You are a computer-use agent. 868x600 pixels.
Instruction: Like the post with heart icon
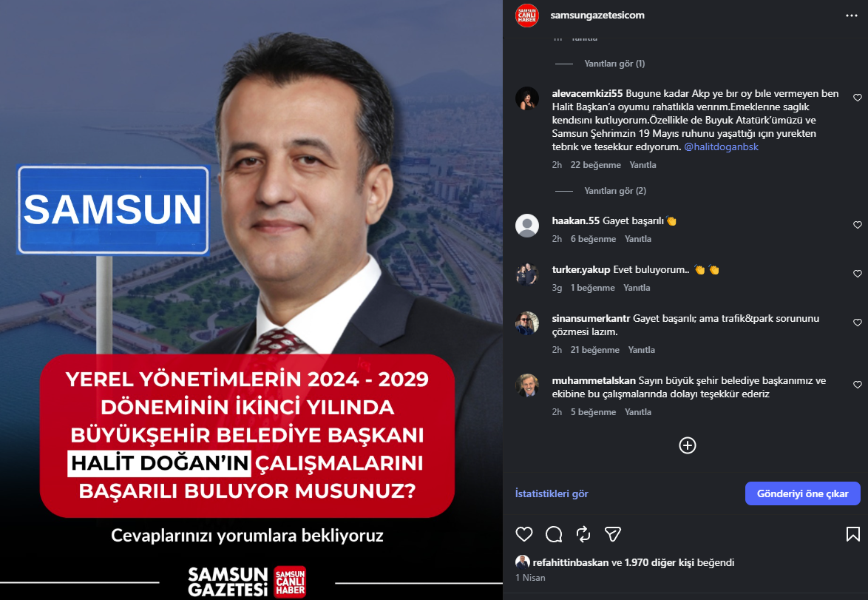[x=523, y=534]
